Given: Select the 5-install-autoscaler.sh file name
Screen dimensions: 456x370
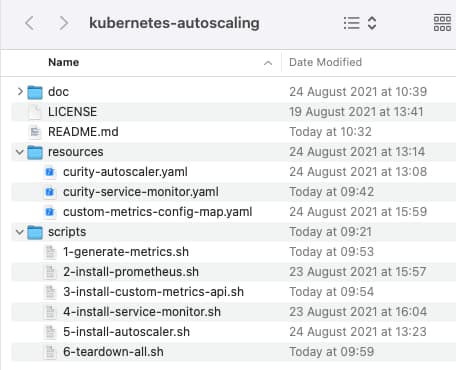Looking at the screenshot, I should point(126,332).
